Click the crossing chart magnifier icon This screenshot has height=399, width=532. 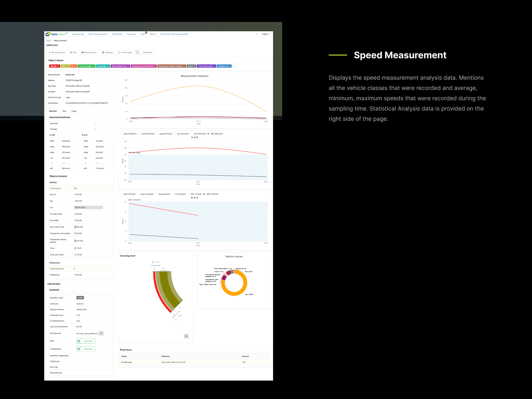186,336
